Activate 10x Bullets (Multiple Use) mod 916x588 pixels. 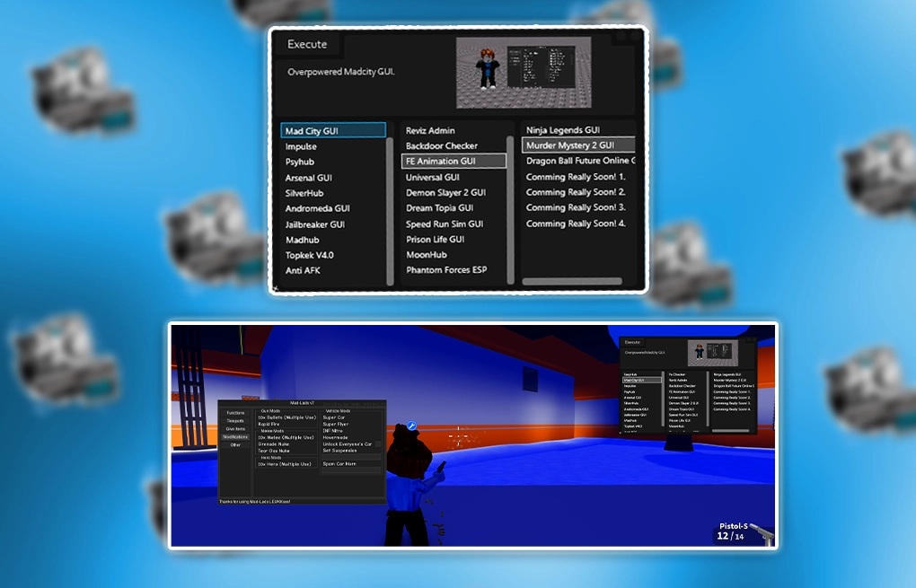[x=287, y=417]
